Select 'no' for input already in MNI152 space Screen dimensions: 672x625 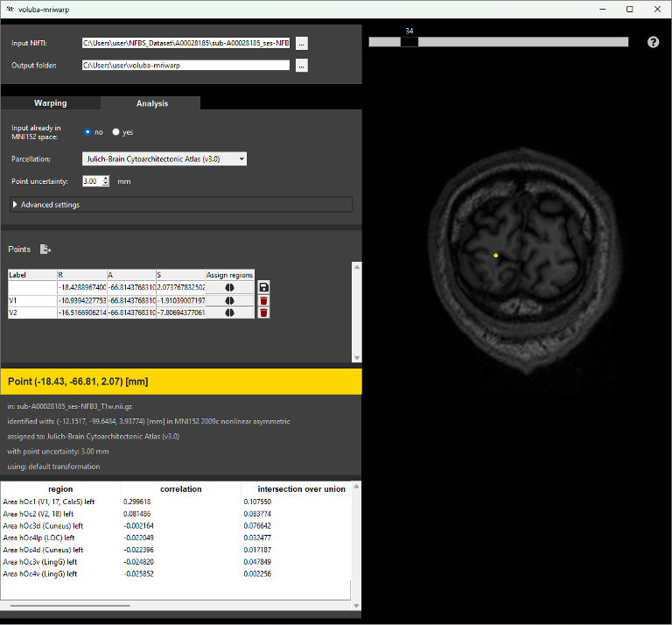pos(87,132)
